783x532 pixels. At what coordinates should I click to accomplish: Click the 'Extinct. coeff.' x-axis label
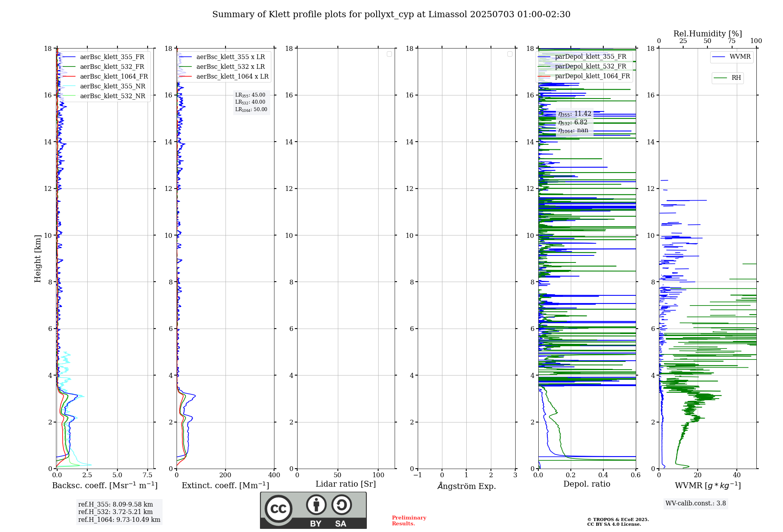[x=226, y=485]
